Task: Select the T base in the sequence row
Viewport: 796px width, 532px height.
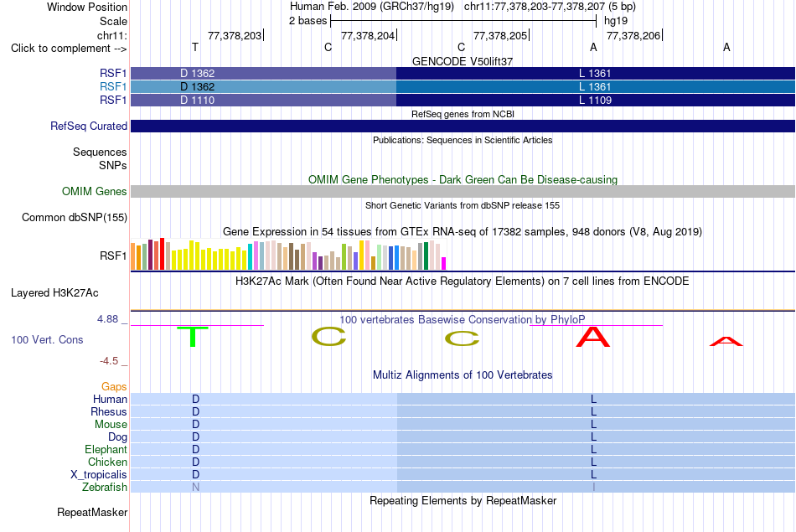Action: 195,47
